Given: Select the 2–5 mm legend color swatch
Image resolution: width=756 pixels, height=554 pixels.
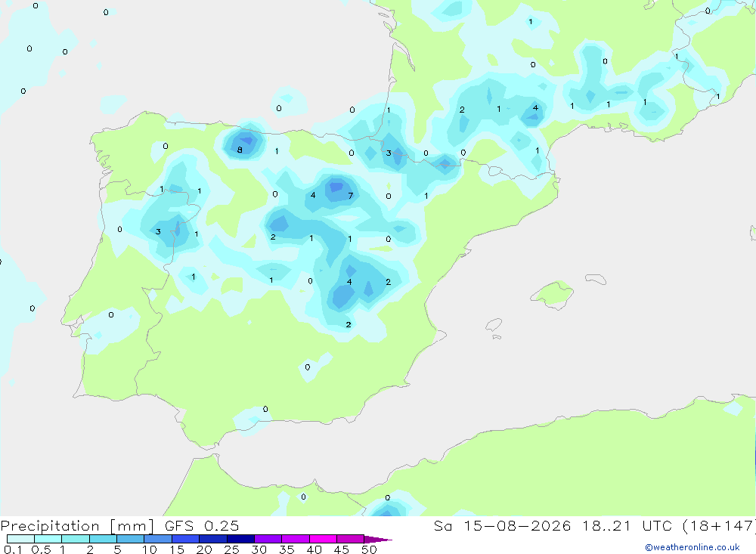Looking at the screenshot, I should pos(103,539).
